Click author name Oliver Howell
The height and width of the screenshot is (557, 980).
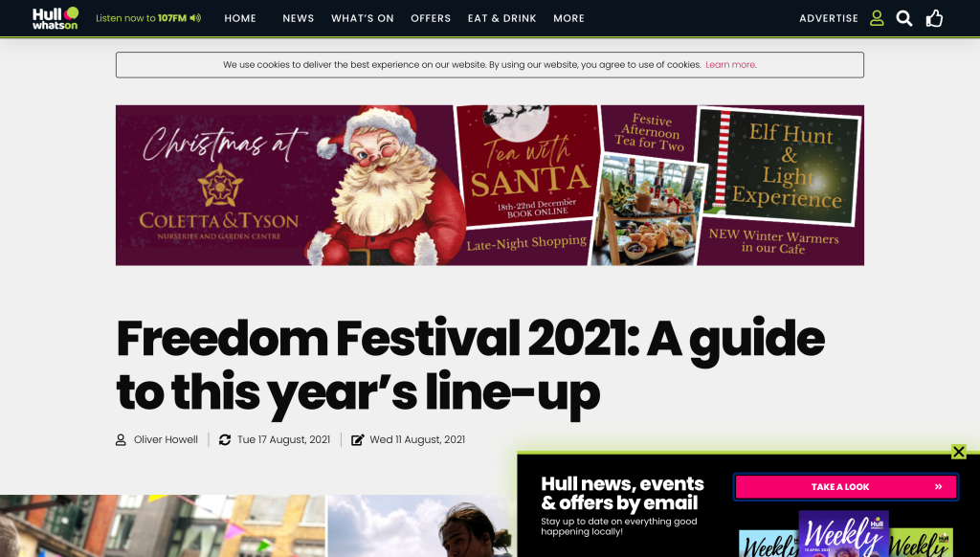click(166, 440)
